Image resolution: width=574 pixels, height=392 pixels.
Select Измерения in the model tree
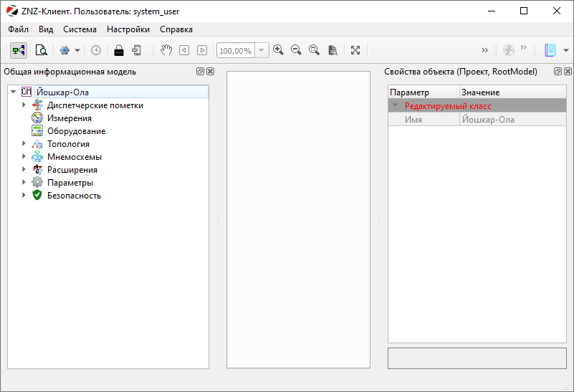coord(69,118)
